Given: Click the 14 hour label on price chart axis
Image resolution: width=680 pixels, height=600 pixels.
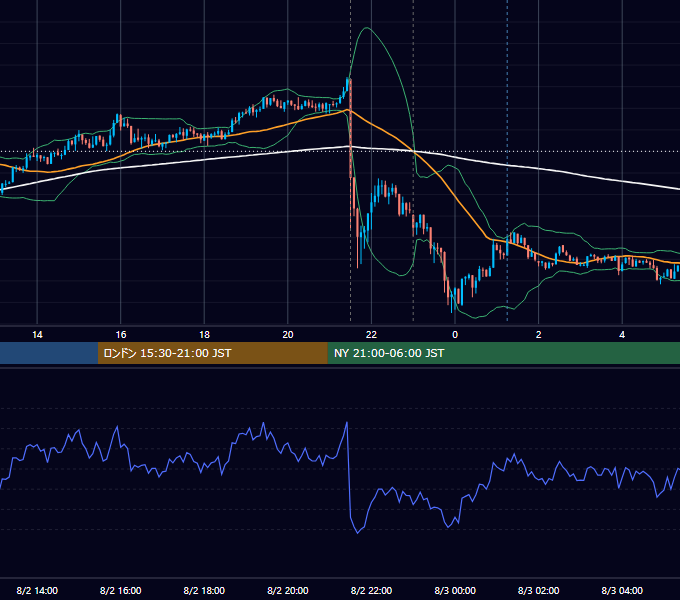Looking at the screenshot, I should click(37, 335).
